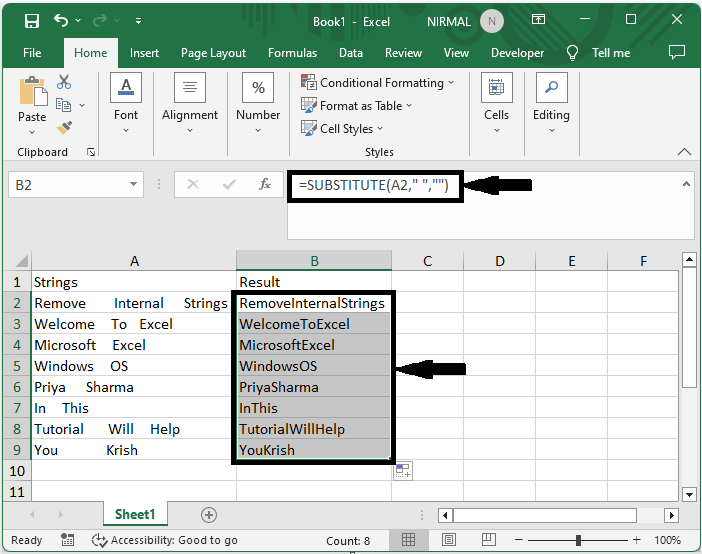
Task: Undo the last action
Action: [x=61, y=20]
